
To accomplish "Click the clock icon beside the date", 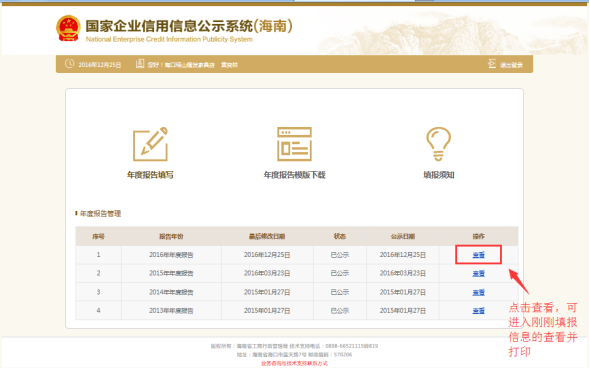I will (x=69, y=64).
